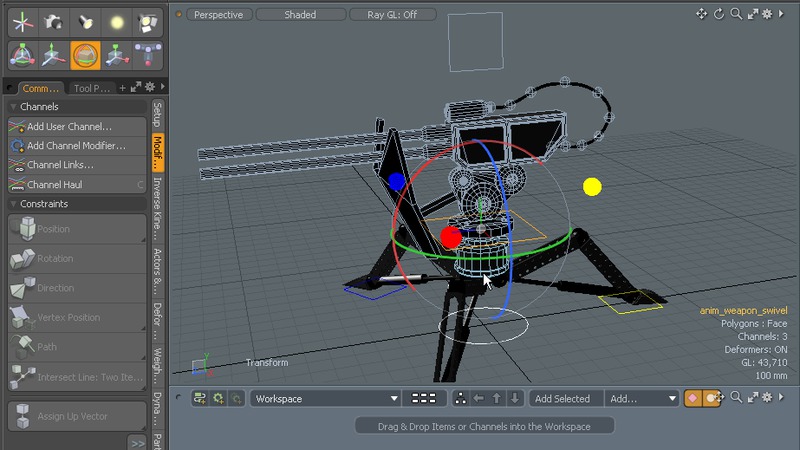Open left panel gear settings
The width and height of the screenshot is (800, 450).
[150, 87]
